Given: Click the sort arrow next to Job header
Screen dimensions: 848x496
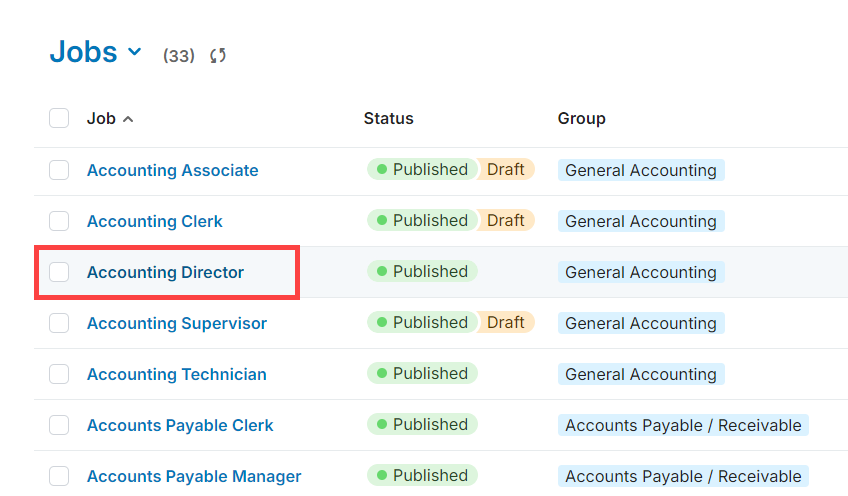Looking at the screenshot, I should [x=128, y=119].
